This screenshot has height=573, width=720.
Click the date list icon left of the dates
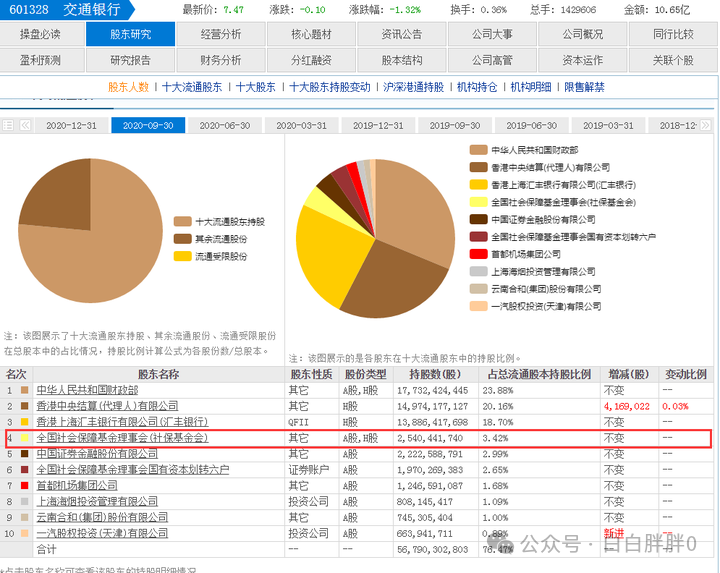(x=8, y=125)
